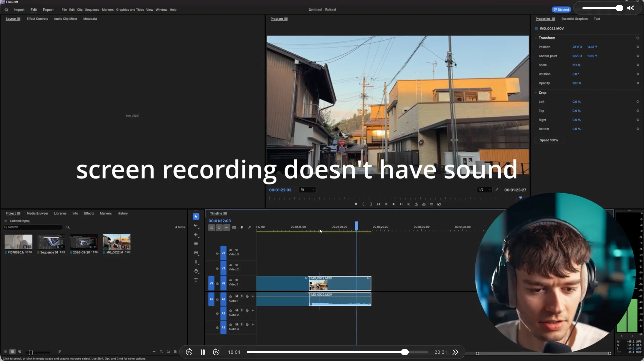
Task: Toggle Video 3 track eye visibility
Action: [236, 250]
